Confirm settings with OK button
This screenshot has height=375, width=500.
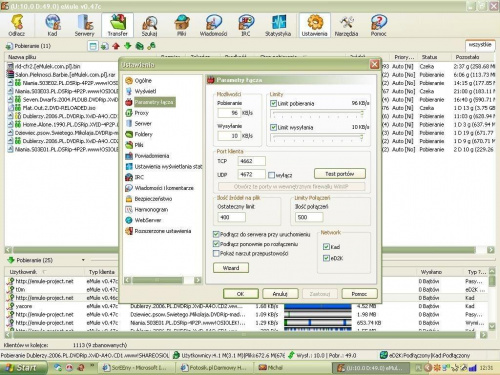[241, 294]
